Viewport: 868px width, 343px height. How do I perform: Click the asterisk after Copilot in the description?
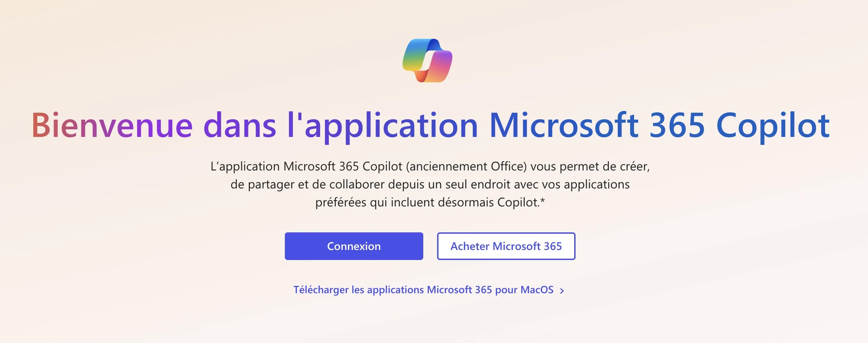click(542, 201)
